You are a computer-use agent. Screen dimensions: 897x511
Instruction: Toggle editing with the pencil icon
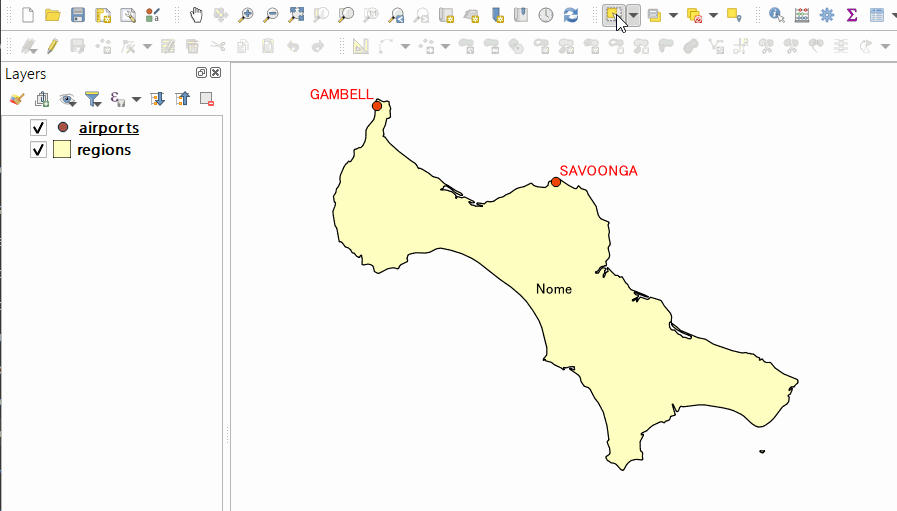click(x=53, y=46)
